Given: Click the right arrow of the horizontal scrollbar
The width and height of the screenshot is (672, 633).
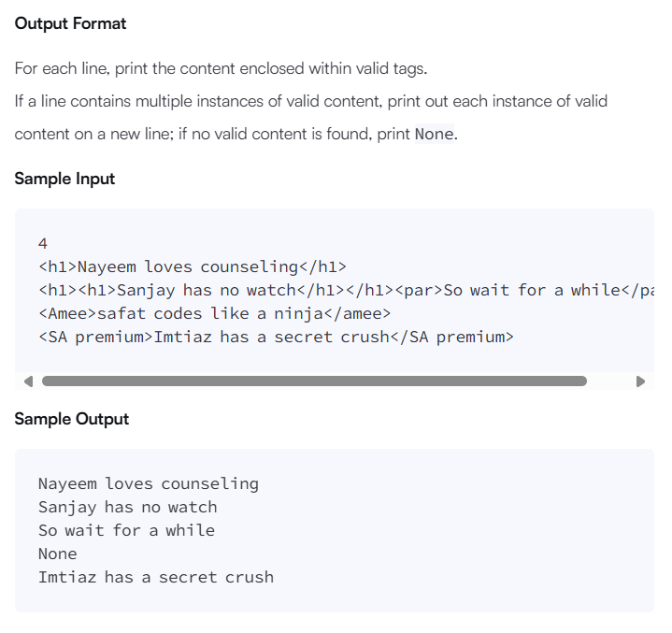Looking at the screenshot, I should coord(640,381).
